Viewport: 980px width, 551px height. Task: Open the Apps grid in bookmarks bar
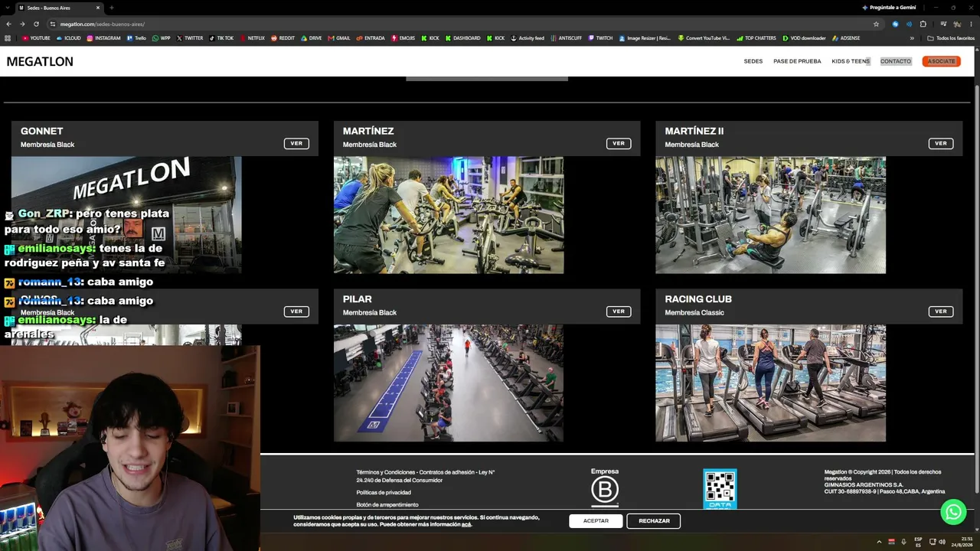pos(8,38)
